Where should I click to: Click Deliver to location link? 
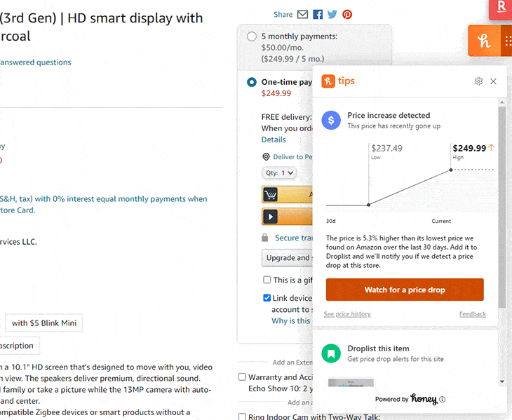(292, 157)
